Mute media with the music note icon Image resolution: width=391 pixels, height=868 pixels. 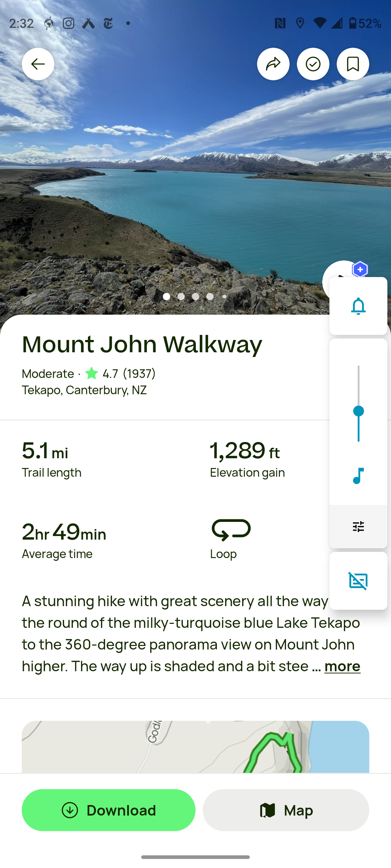click(x=358, y=476)
